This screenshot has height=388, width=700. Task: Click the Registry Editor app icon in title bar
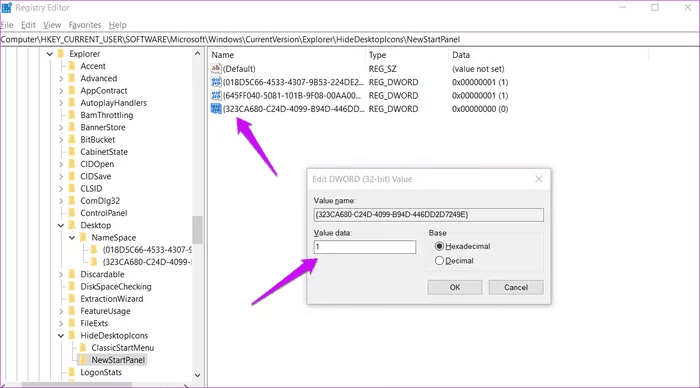pyautogui.click(x=6, y=8)
